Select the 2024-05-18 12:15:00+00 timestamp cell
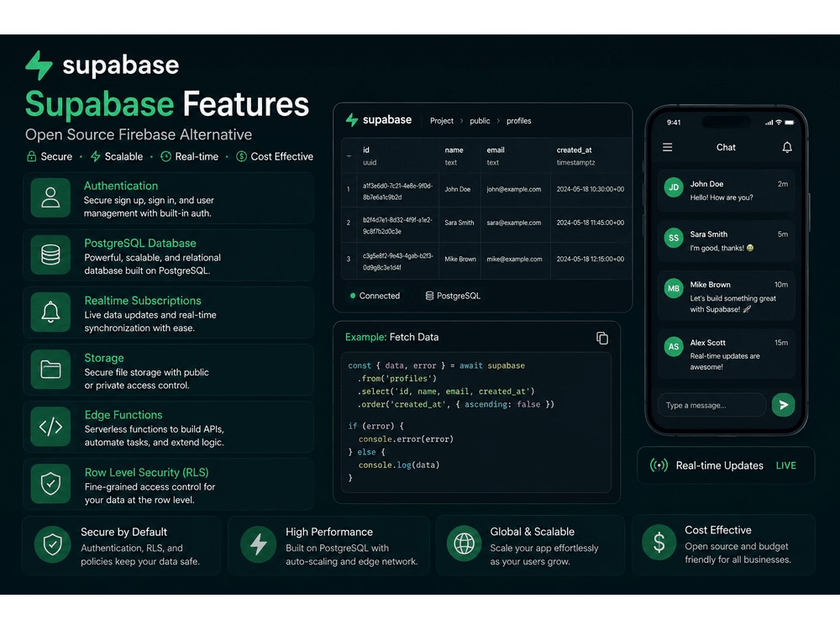The height and width of the screenshot is (630, 840). (x=591, y=259)
